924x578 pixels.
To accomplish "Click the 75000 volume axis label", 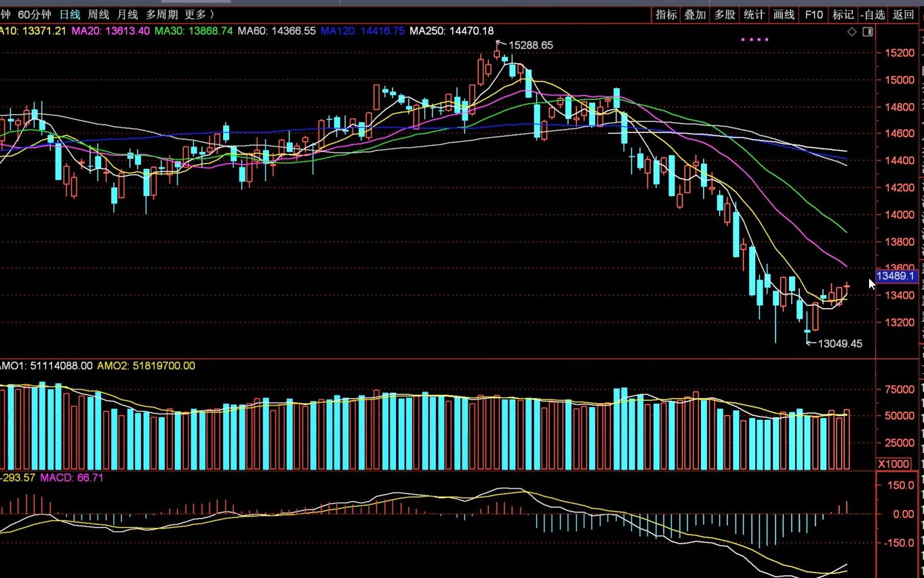I will tap(898, 389).
